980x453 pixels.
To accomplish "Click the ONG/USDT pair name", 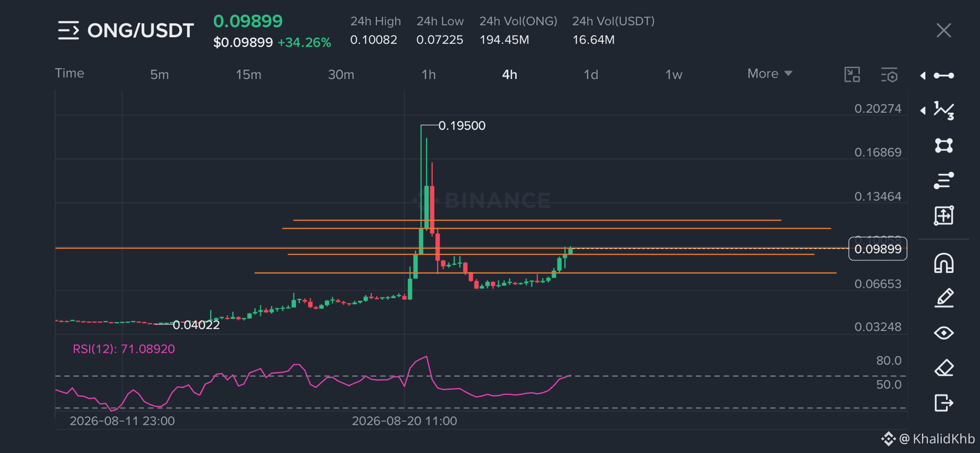I will click(141, 31).
